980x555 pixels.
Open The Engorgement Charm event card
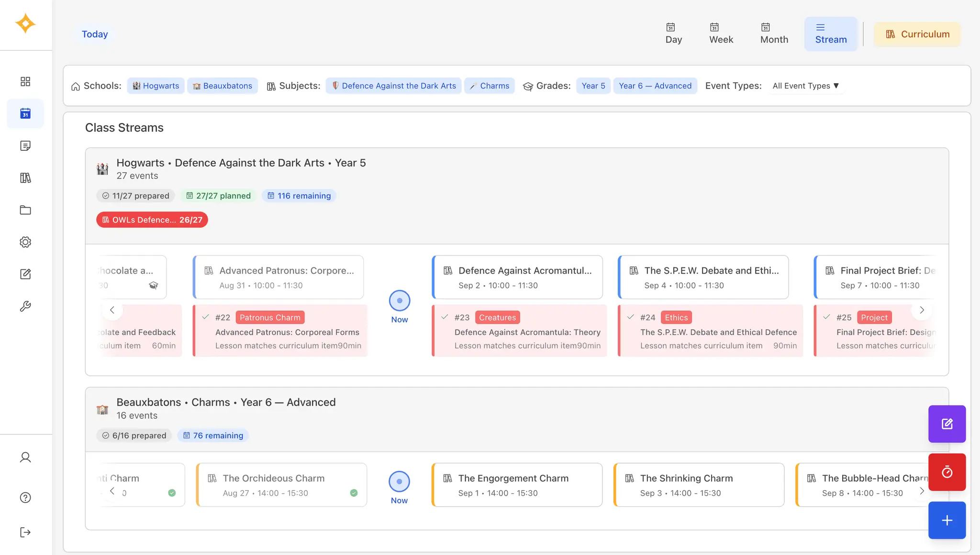[x=517, y=485]
